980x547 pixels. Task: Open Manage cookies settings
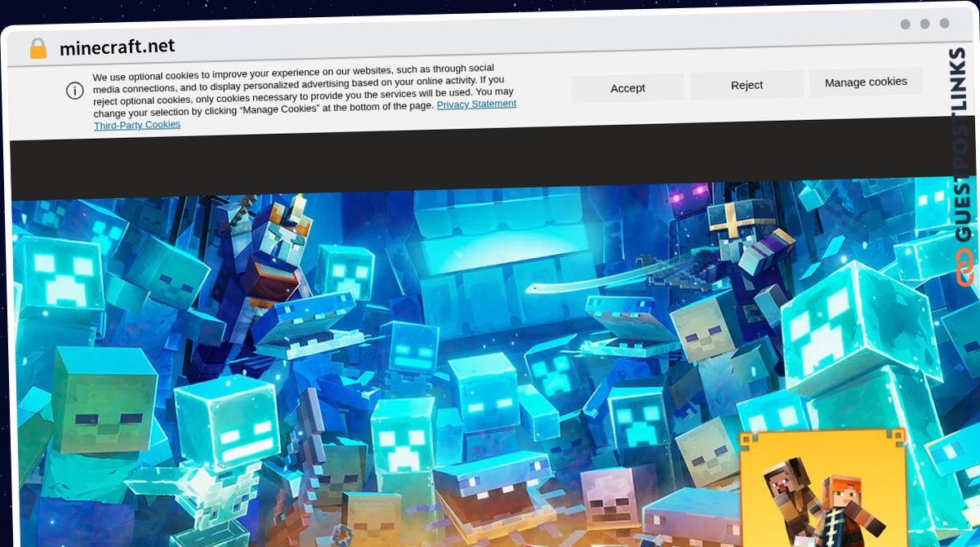click(x=866, y=82)
